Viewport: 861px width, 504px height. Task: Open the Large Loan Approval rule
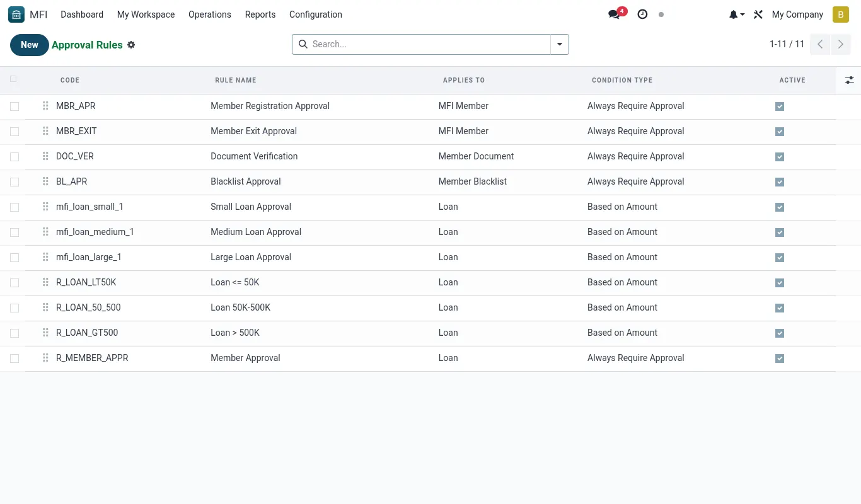[x=251, y=257]
